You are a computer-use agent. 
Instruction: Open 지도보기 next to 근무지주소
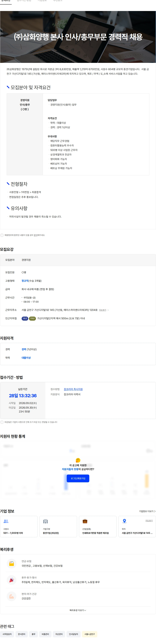click(x=102, y=310)
